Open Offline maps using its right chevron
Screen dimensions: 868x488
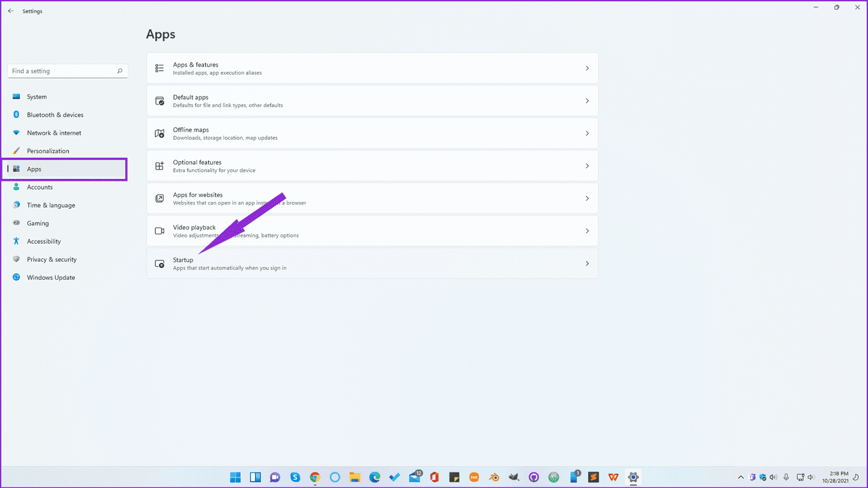coord(587,133)
